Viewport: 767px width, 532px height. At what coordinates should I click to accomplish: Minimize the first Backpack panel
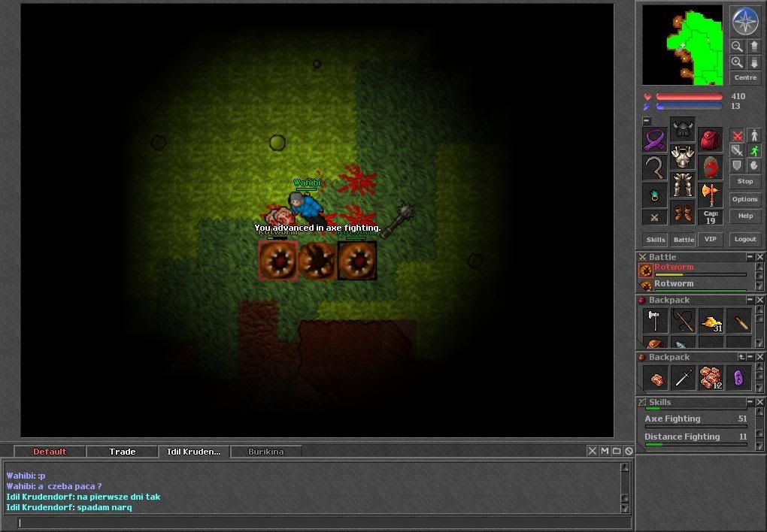750,299
